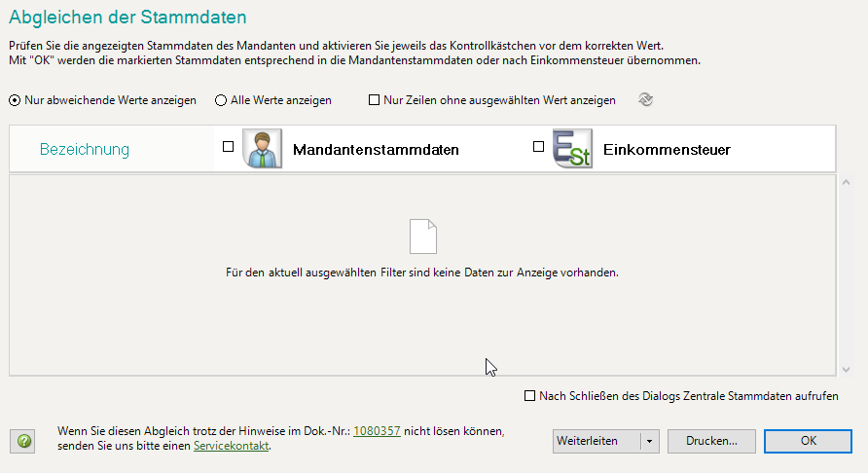Confirm the dialog with OK
868x473 pixels.
(x=809, y=441)
